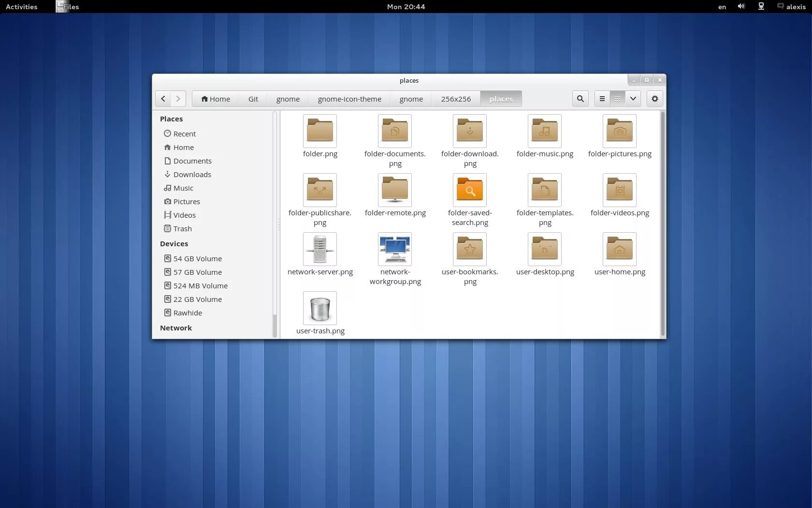
Task: Click the gear settings icon
Action: (x=654, y=99)
